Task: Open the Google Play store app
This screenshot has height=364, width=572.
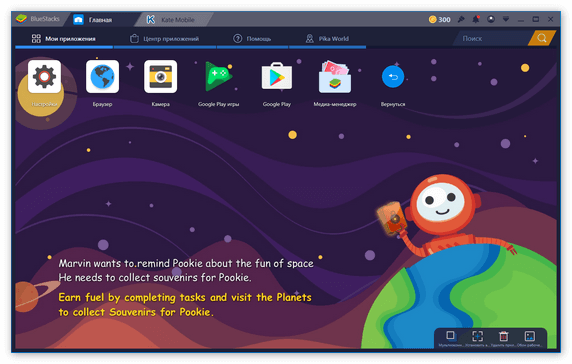Action: coord(277,77)
